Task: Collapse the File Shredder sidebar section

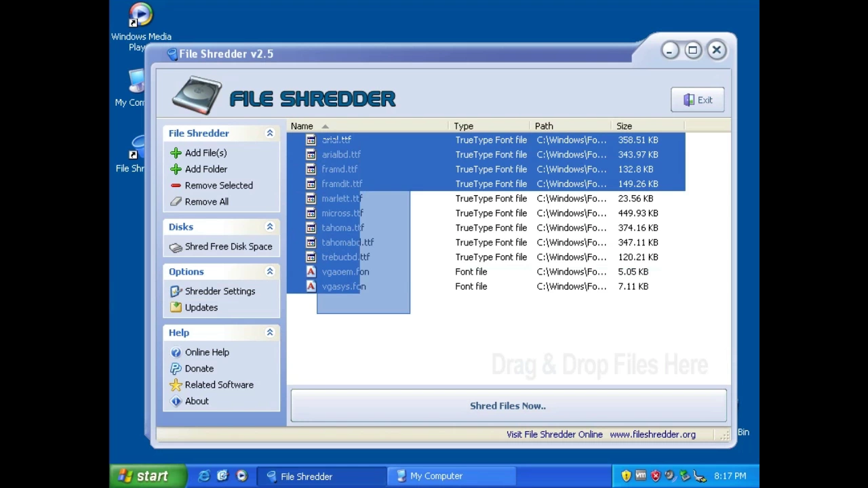Action: (x=270, y=134)
